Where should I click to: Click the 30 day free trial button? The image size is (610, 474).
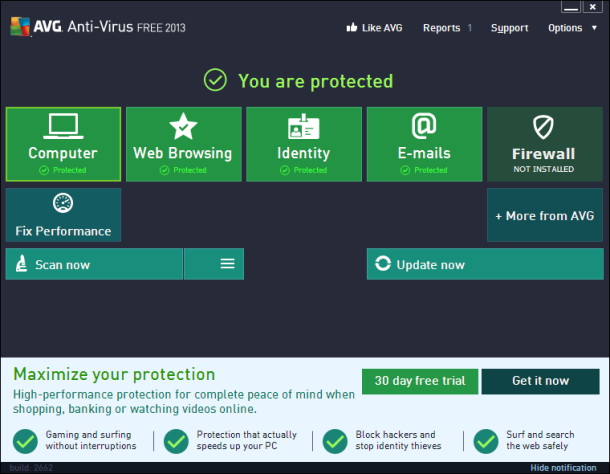419,381
